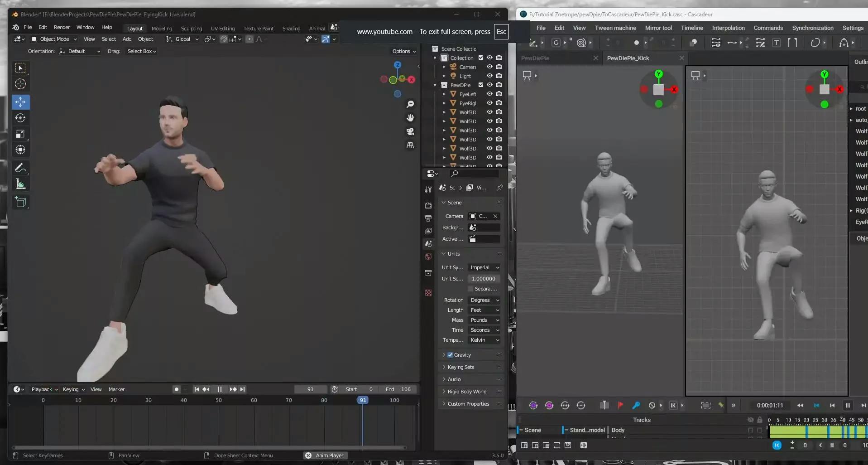Select the Add Cube tool in Blender
The width and height of the screenshot is (868, 465).
(x=20, y=202)
